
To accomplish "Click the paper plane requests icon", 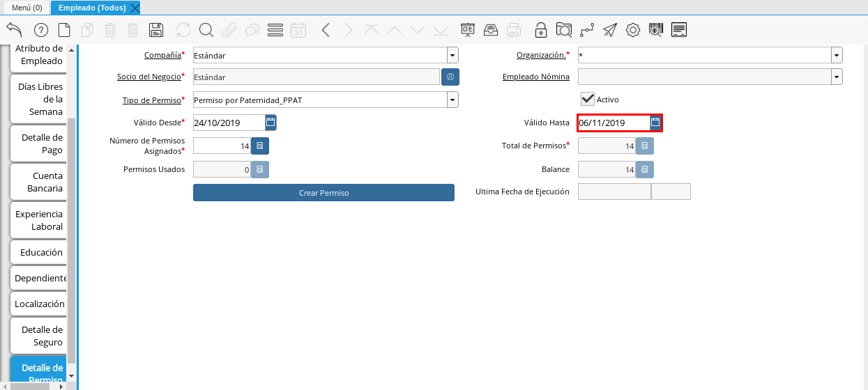I will 610,30.
